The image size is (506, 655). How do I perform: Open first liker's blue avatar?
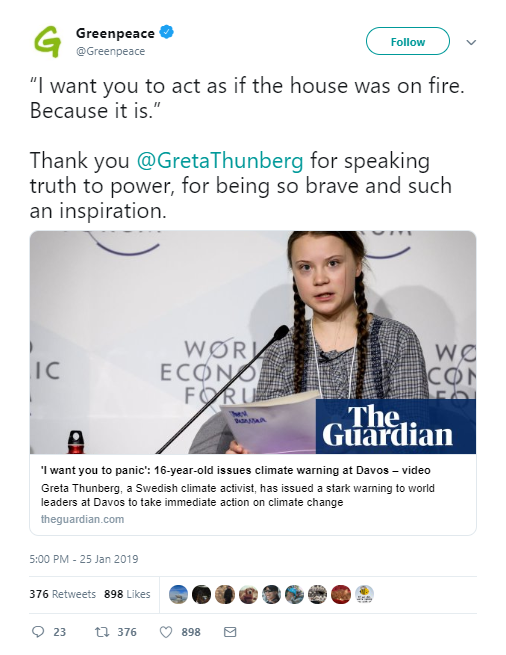178,594
